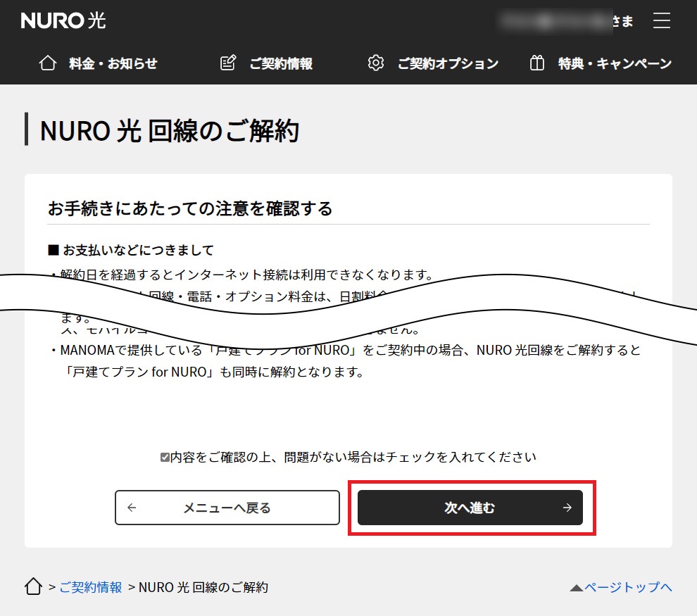This screenshot has width=697, height=616.
Task: Open ご契約オプション menu
Action: click(448, 63)
